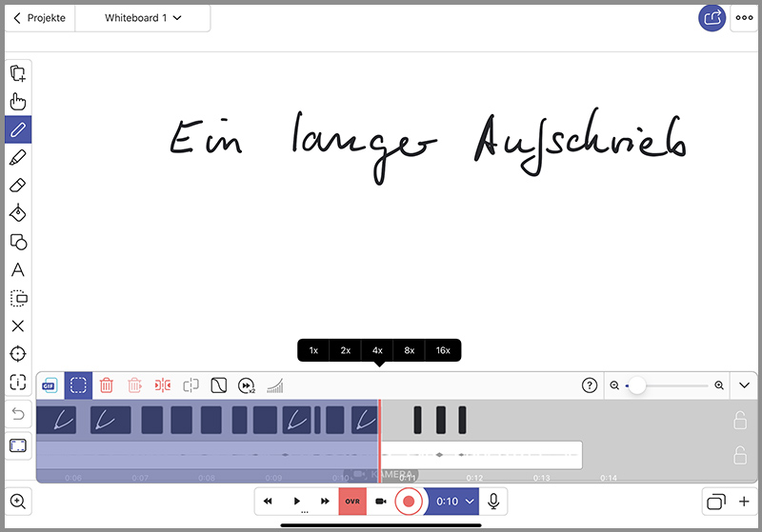Image resolution: width=762 pixels, height=532 pixels.
Task: Select the fill bucket tool
Action: point(18,213)
